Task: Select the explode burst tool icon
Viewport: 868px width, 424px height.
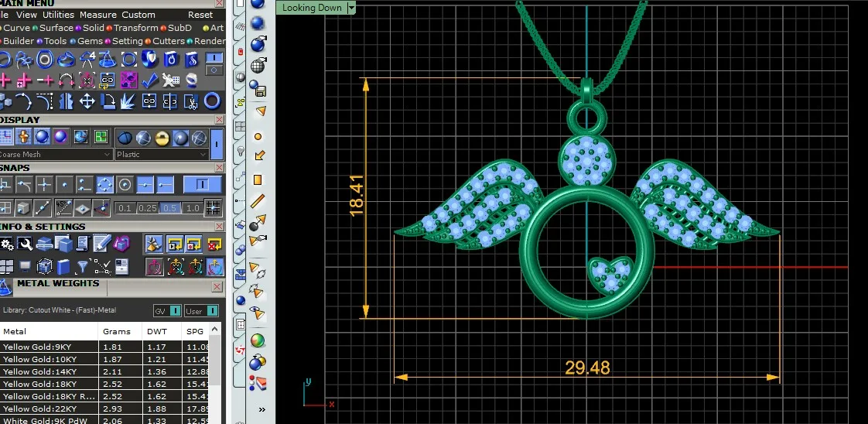Action: 128,101
